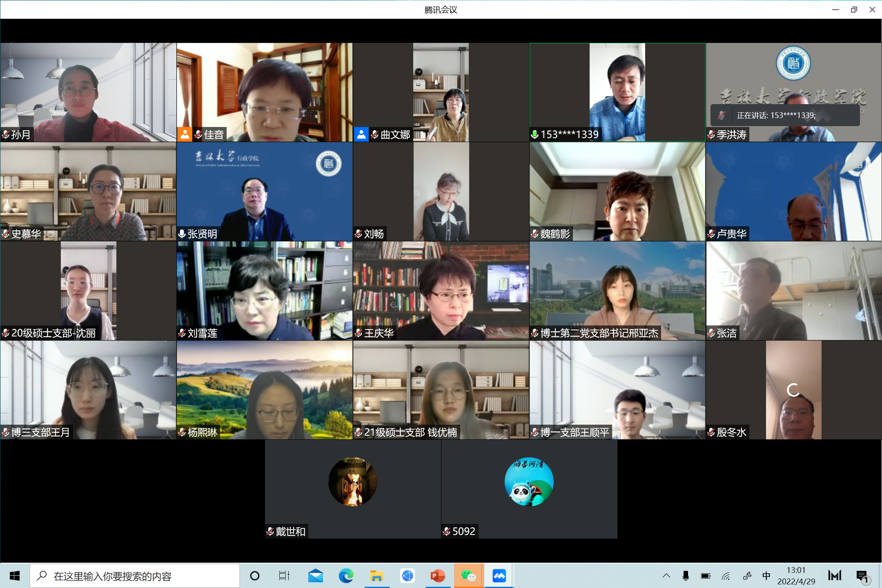Click the microphone icon beside 张贤明
Image resolution: width=882 pixels, height=588 pixels.
tap(182, 234)
